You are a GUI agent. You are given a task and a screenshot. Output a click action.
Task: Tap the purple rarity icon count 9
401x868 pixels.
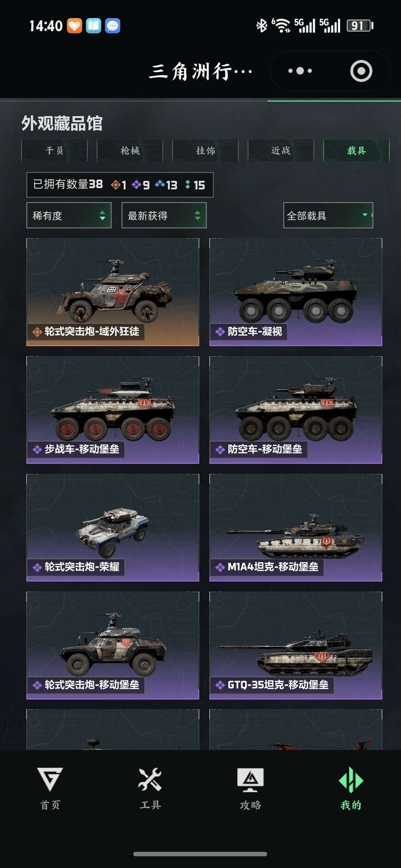141,185
